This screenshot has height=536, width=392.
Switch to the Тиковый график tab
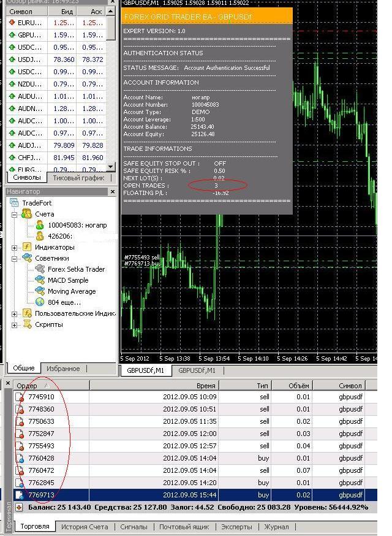pyautogui.click(x=78, y=178)
